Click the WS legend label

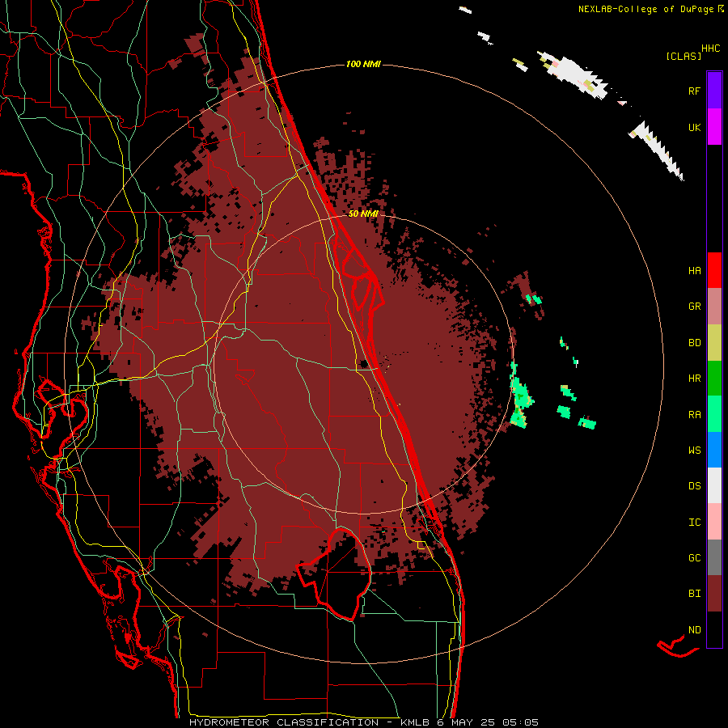pyautogui.click(x=694, y=451)
